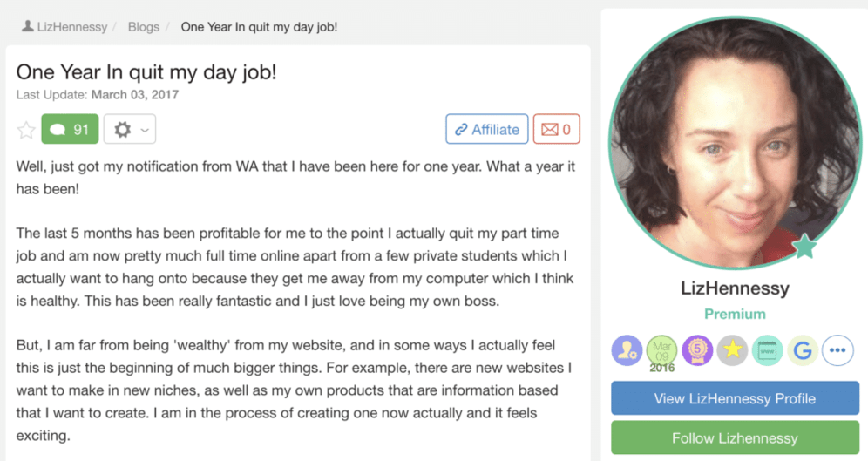Screen dimensions: 868x461
Task: Open the Blogs breadcrumb
Action: [x=144, y=26]
